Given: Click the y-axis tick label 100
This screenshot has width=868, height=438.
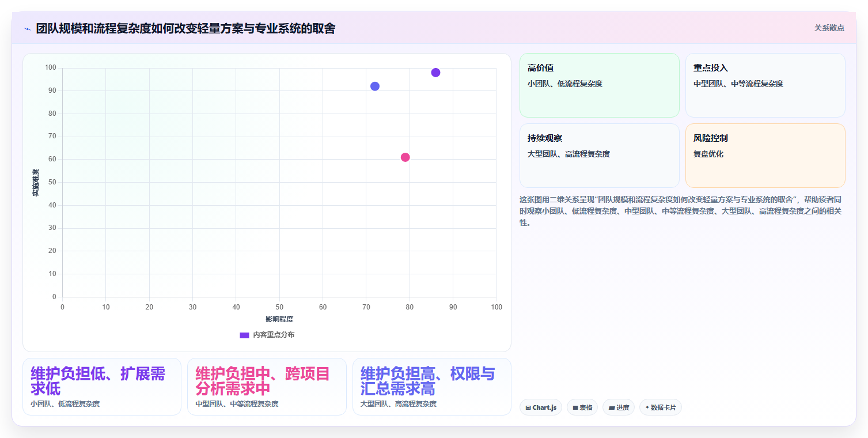Looking at the screenshot, I should pyautogui.click(x=50, y=68).
